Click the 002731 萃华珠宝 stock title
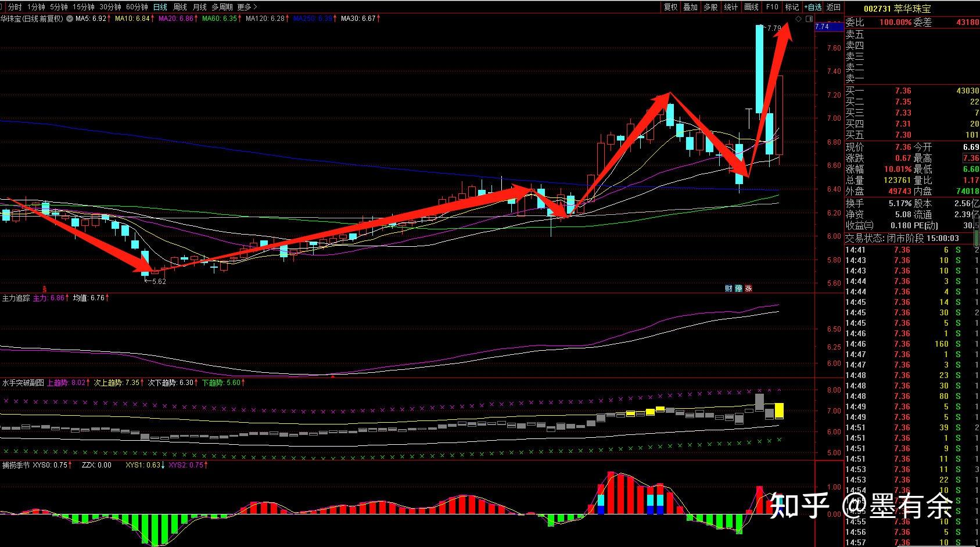This screenshot has width=980, height=547. click(x=897, y=9)
